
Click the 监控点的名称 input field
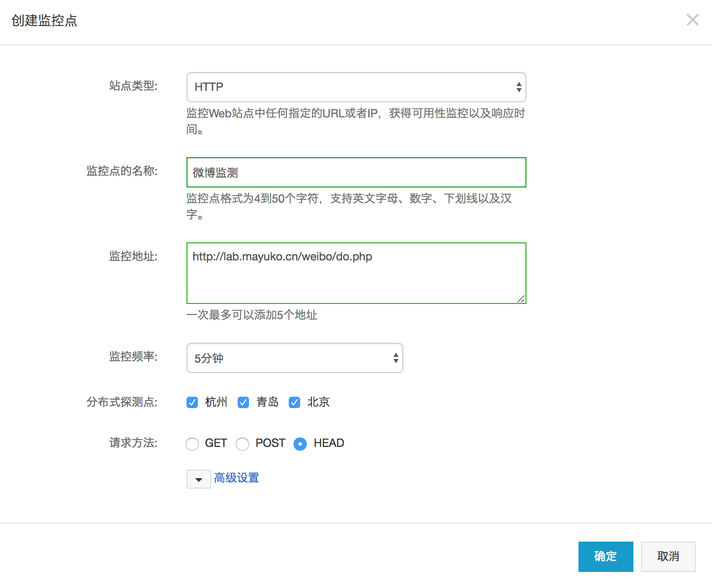tap(356, 172)
